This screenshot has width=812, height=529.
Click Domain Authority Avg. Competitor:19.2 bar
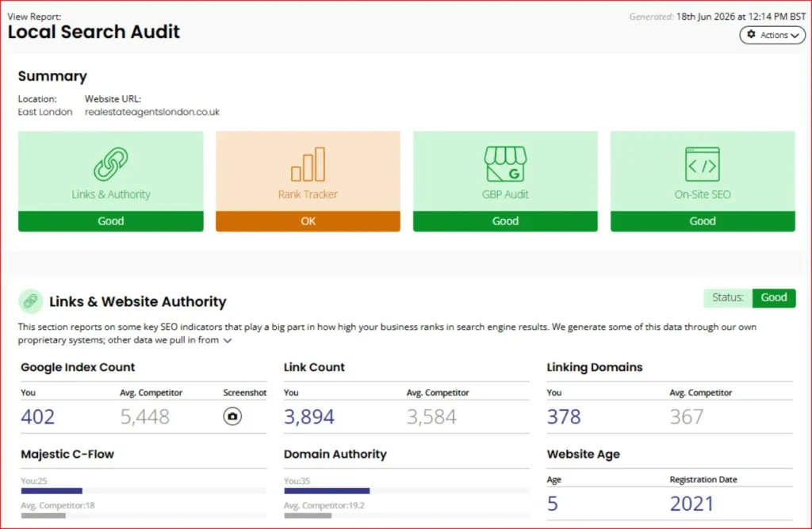(308, 516)
